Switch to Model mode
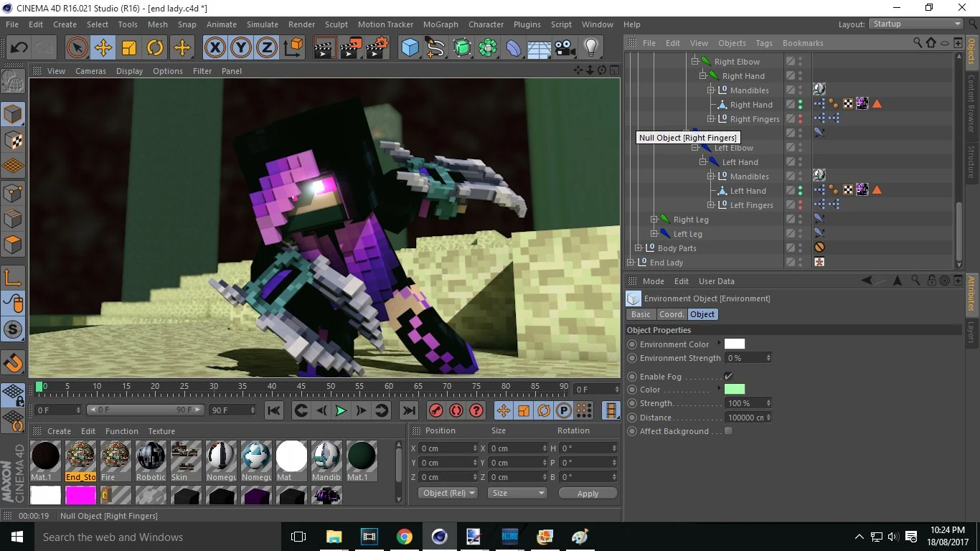This screenshot has width=980, height=551. click(13, 115)
